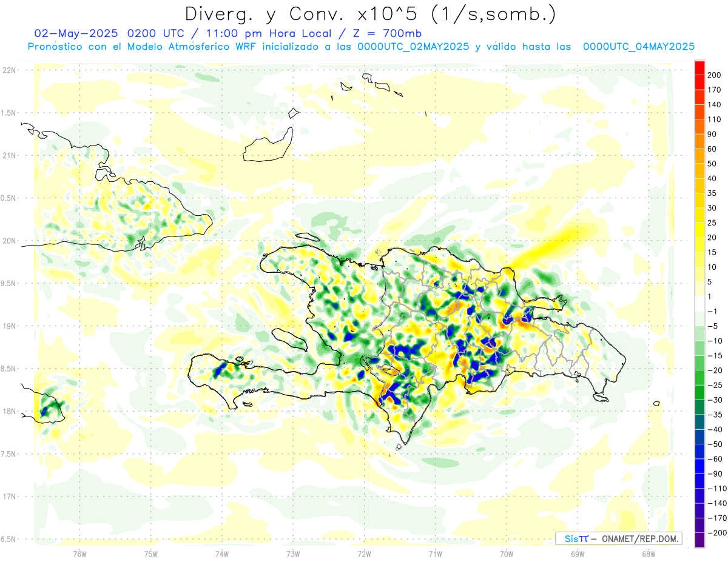
Task: Select the swatch between -140 and -170
Action: [x=699, y=511]
